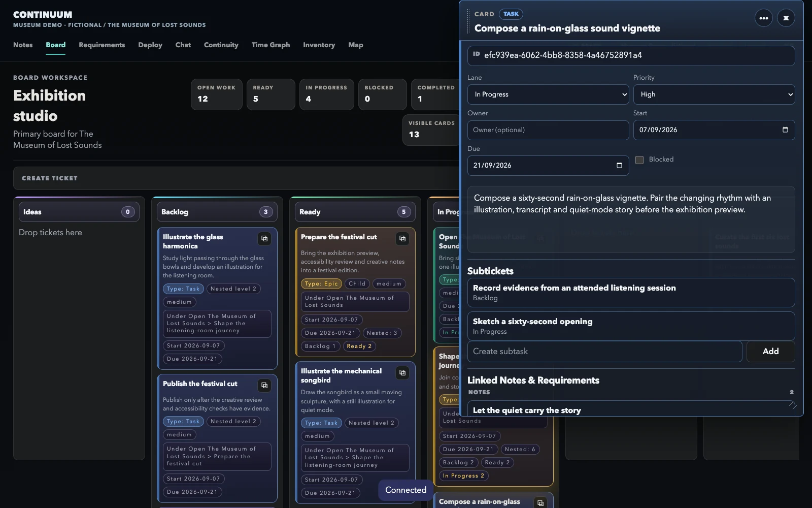This screenshot has height=508, width=812.
Task: Switch to the Notes tab
Action: [23, 45]
